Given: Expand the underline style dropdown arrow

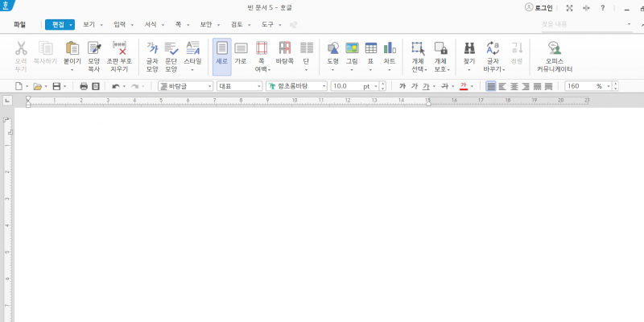Looking at the screenshot, I should coord(434,86).
